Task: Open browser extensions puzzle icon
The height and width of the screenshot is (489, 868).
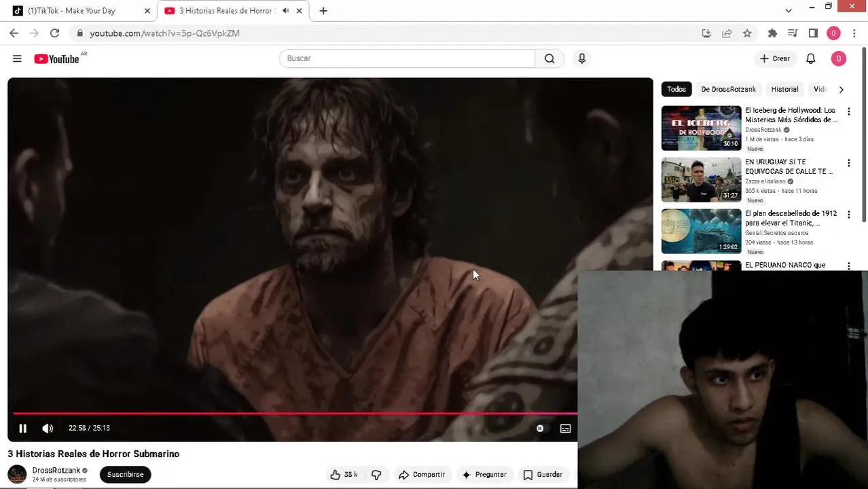Action: click(772, 33)
